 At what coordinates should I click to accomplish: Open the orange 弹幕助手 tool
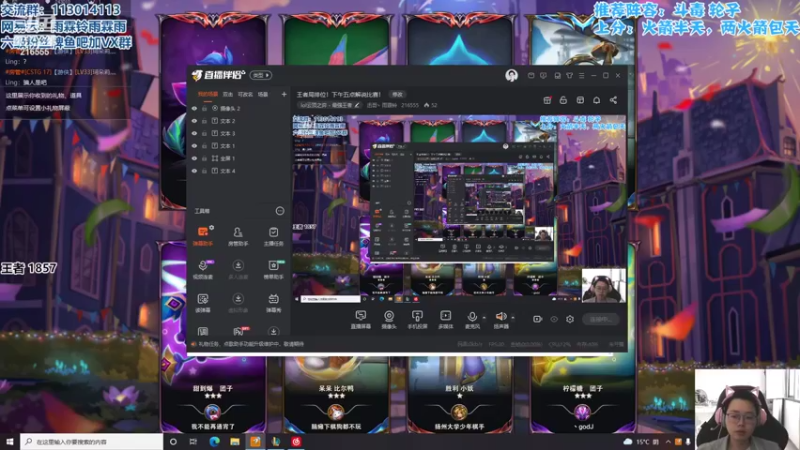[203, 236]
